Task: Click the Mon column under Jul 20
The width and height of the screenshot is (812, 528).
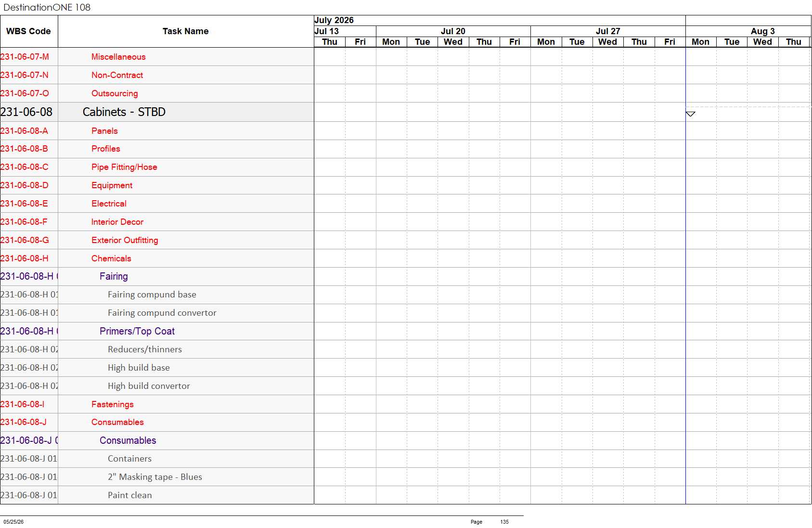Action: tap(391, 42)
